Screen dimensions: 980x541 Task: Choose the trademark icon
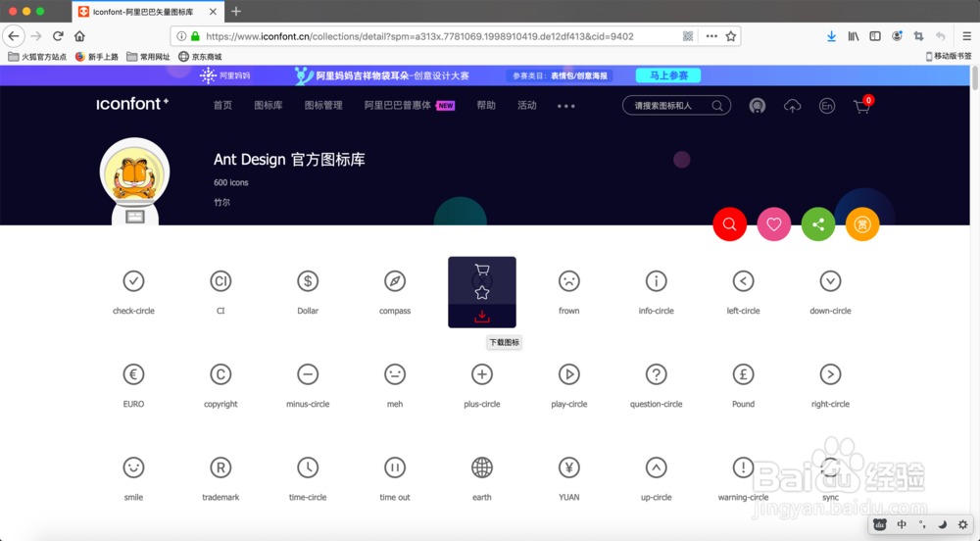[x=220, y=467]
